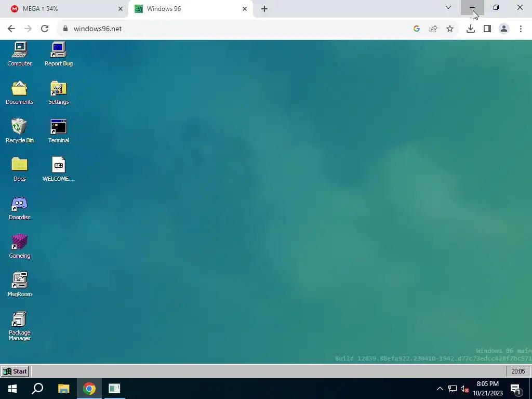Open Chrome three-dot menu
This screenshot has width=532, height=399.
pyautogui.click(x=521, y=29)
